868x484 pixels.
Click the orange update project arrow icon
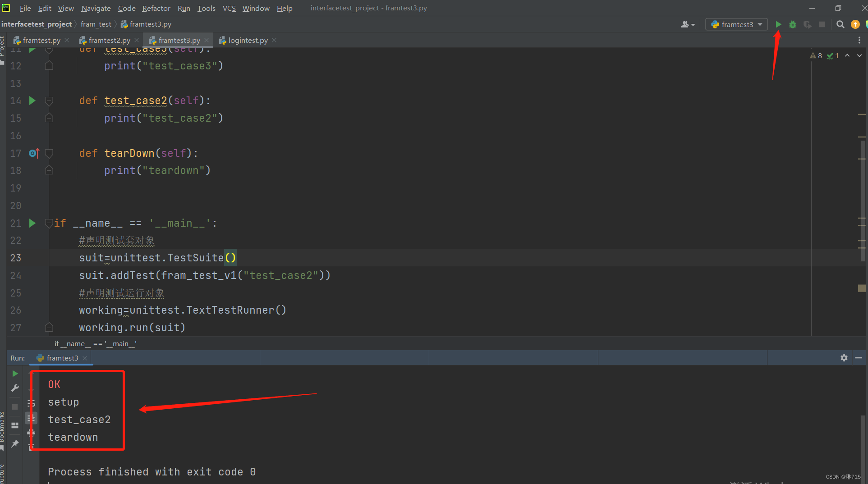(x=855, y=24)
